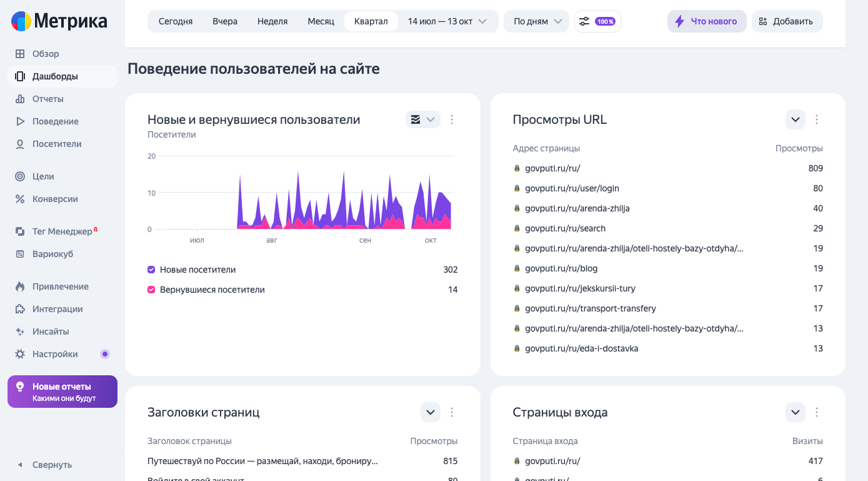
Task: Select the Месяц period tab
Action: [x=321, y=21]
